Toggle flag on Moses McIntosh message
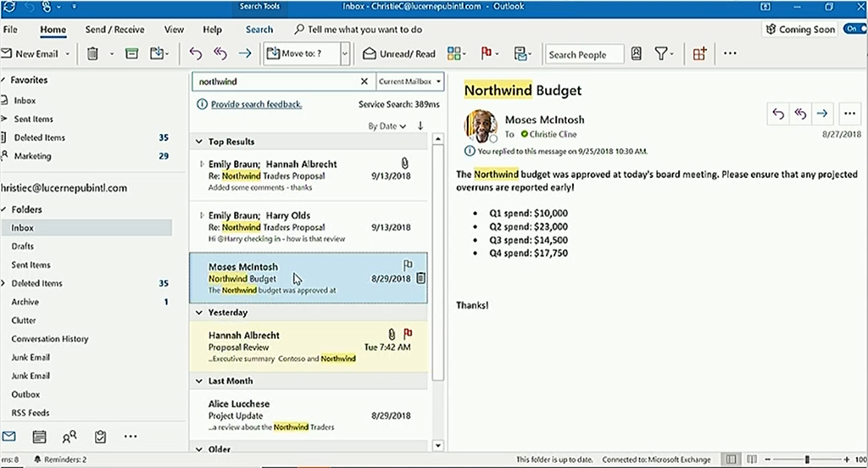The height and width of the screenshot is (468, 868). coord(408,265)
